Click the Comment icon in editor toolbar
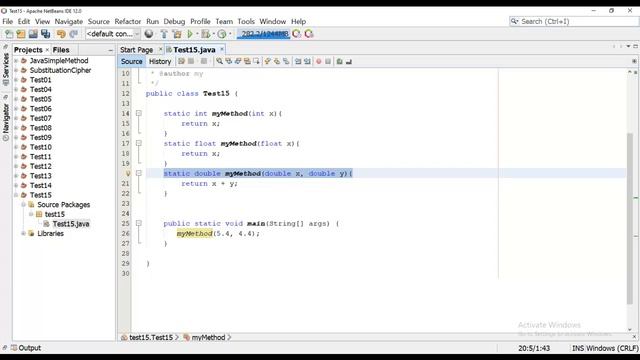This screenshot has width=640, height=360. click(339, 61)
